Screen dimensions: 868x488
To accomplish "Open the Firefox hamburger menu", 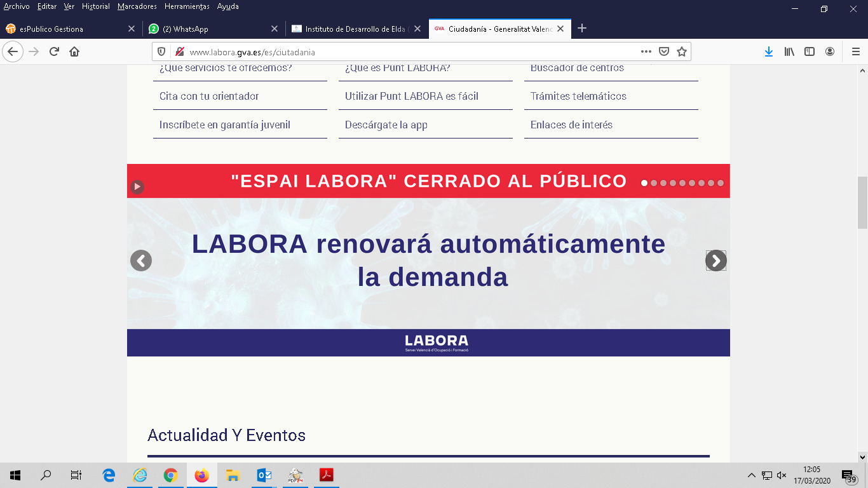I will 855,51.
